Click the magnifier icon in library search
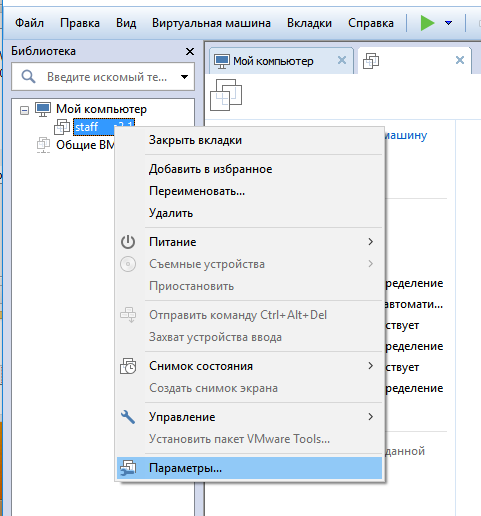Screen dimensions: 481x516 point(28,77)
